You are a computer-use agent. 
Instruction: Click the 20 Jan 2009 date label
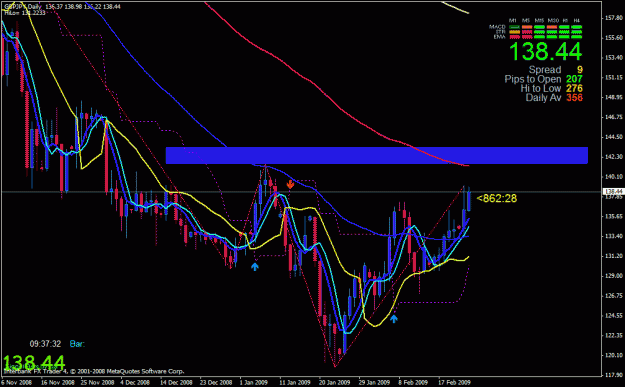[x=334, y=382]
